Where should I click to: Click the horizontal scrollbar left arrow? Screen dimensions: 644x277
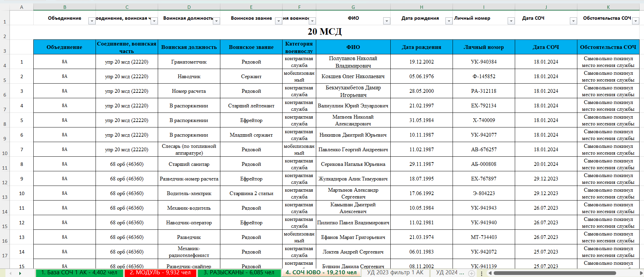click(x=490, y=273)
